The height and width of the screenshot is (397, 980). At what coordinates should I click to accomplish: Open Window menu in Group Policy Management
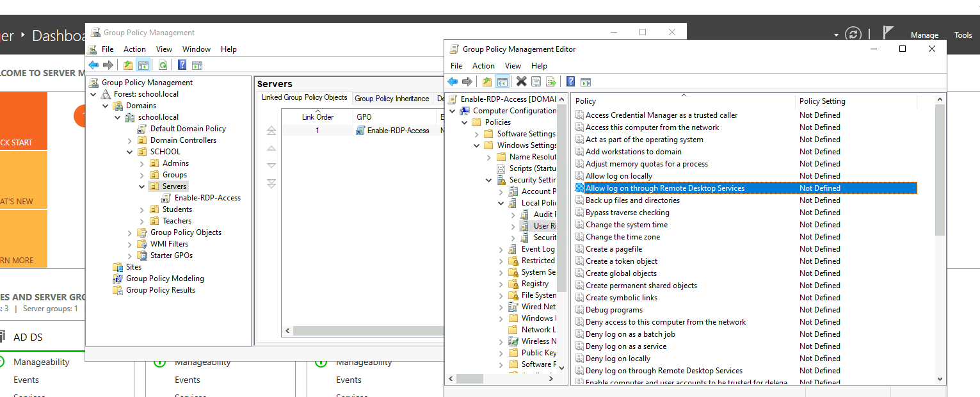(196, 49)
